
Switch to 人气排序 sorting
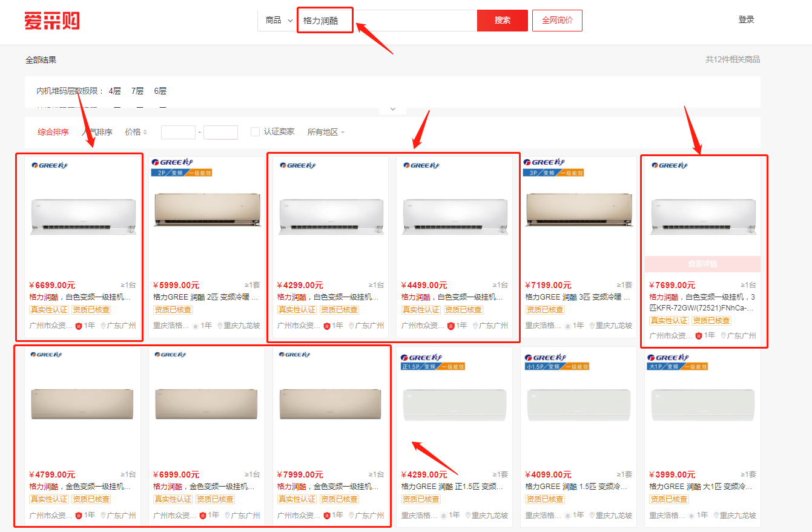[97, 131]
